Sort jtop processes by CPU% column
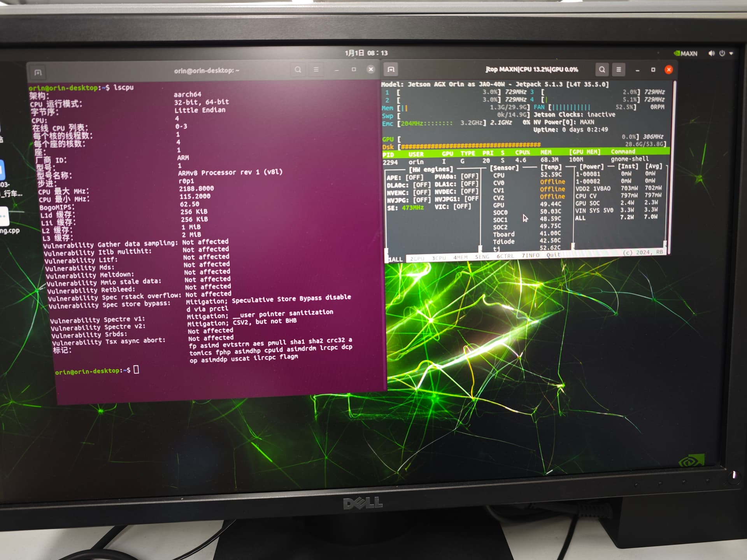 523,152
